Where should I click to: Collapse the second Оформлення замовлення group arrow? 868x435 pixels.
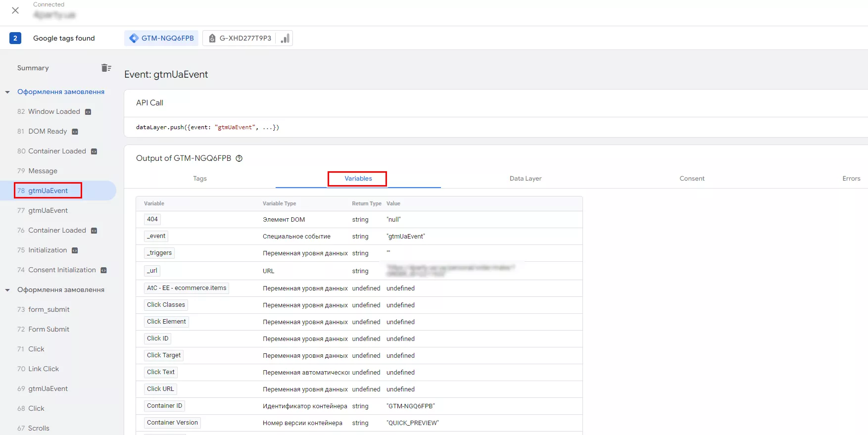coord(7,290)
